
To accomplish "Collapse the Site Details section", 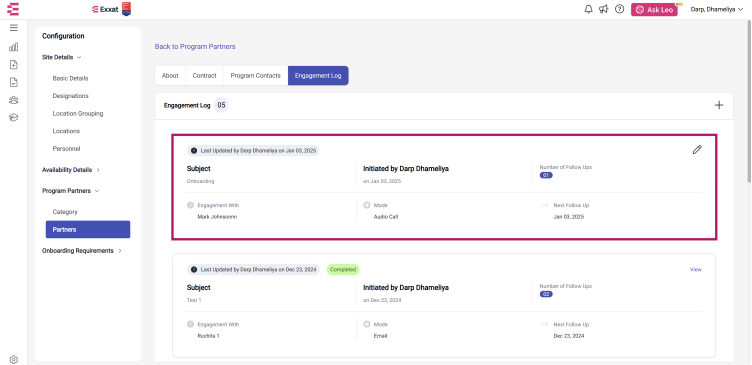I will coord(61,57).
